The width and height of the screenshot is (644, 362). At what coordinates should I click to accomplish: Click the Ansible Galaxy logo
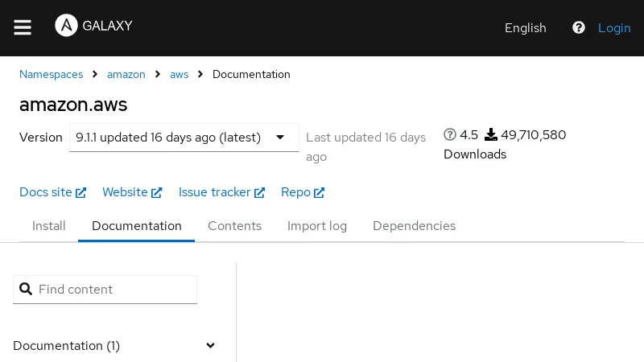point(93,26)
